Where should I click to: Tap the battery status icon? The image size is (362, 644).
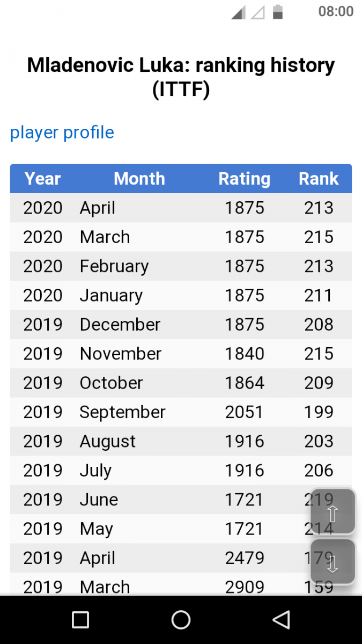(x=277, y=12)
